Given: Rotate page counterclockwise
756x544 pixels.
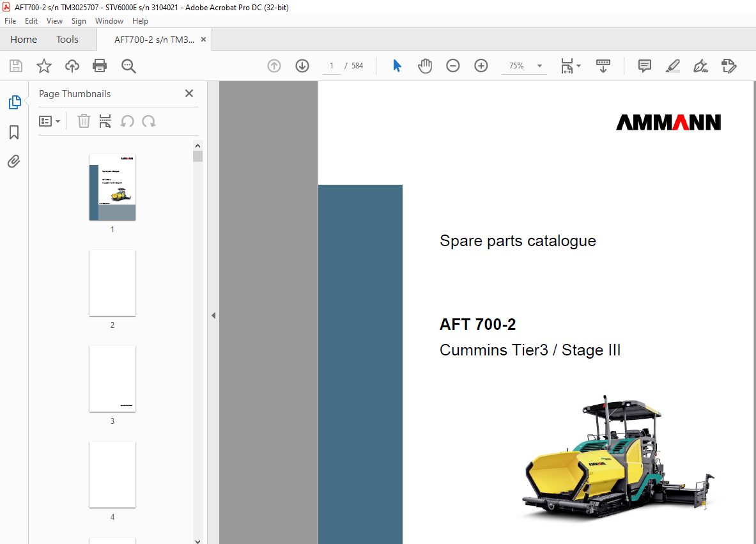Looking at the screenshot, I should click(x=127, y=121).
